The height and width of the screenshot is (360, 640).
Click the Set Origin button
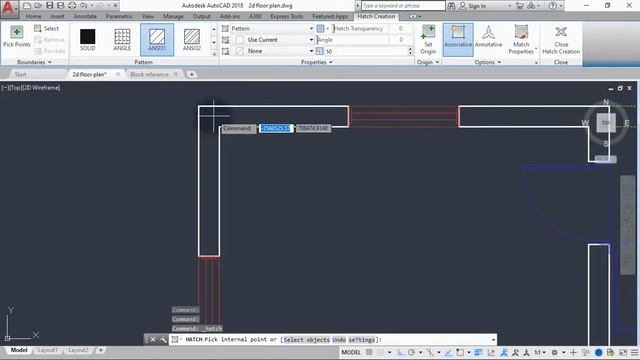[428, 40]
